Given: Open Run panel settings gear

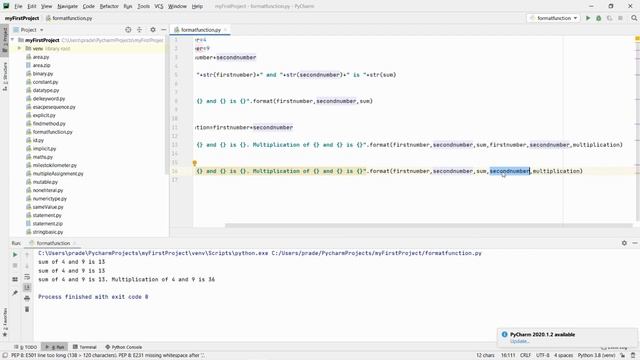Looking at the screenshot, I should click(624, 243).
